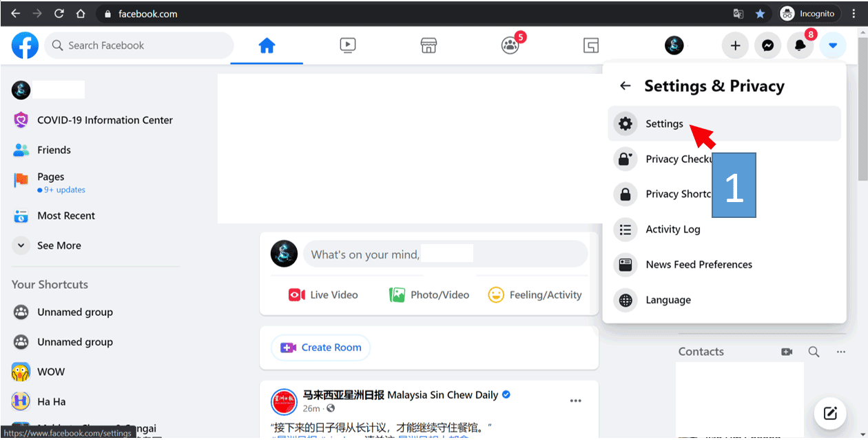Image resolution: width=868 pixels, height=440 pixels.
Task: Click the Language globe icon
Action: [x=626, y=300]
